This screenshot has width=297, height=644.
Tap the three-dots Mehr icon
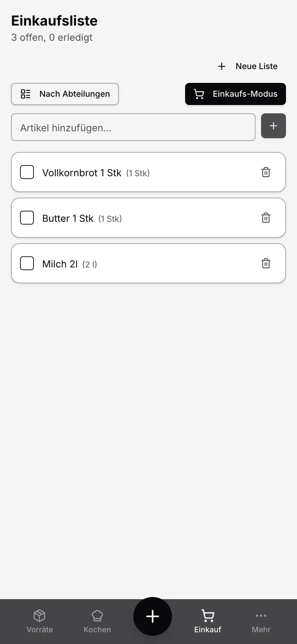point(261,616)
